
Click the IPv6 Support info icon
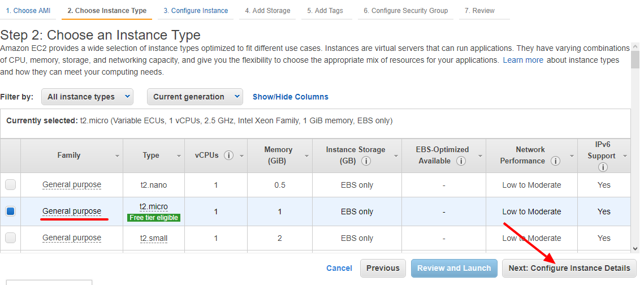click(x=603, y=167)
